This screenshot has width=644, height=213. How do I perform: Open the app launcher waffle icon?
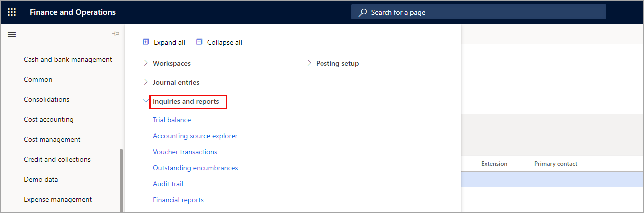pos(12,12)
